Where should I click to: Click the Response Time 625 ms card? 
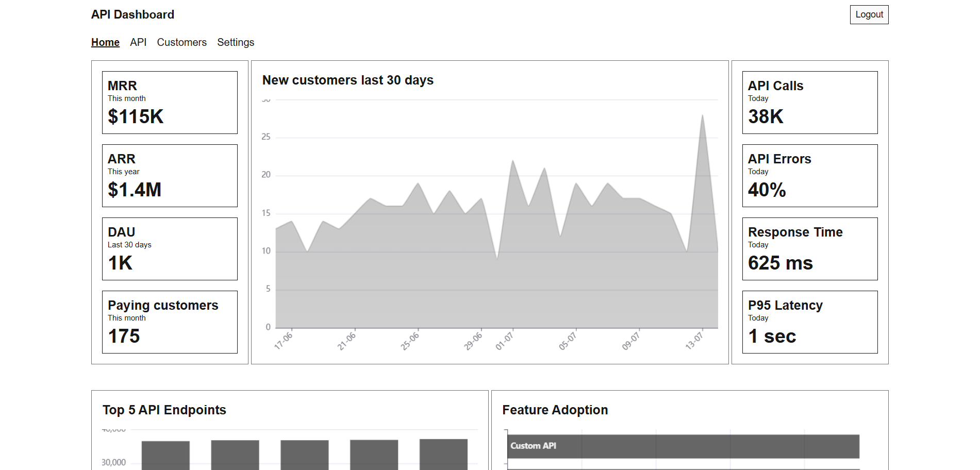pos(809,249)
